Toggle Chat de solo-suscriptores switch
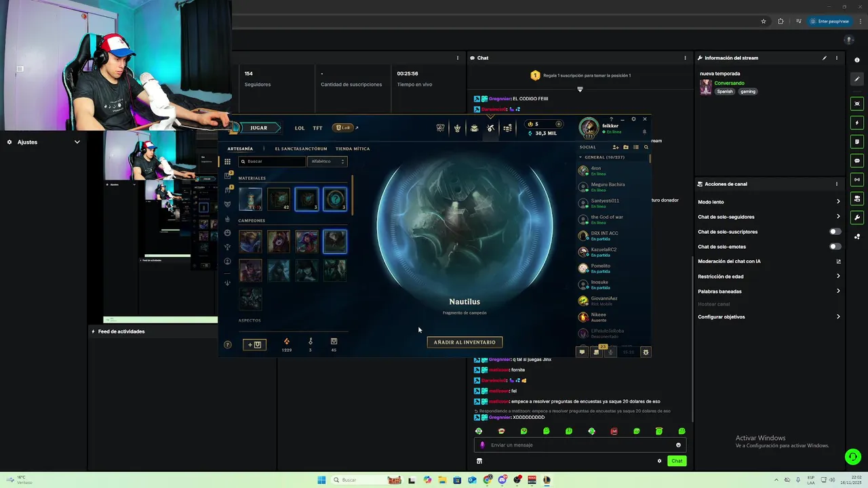The image size is (868, 488). (835, 232)
